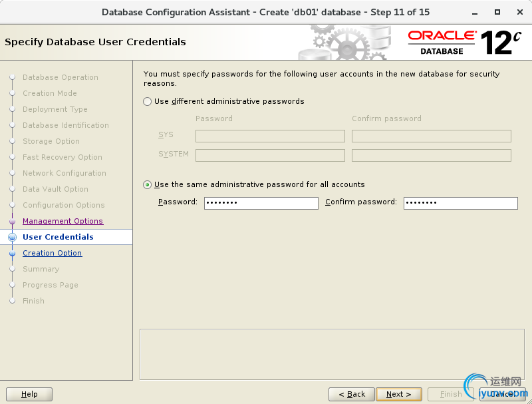Click the SYSTEM password field
The height and width of the screenshot is (404, 532).
coord(270,155)
